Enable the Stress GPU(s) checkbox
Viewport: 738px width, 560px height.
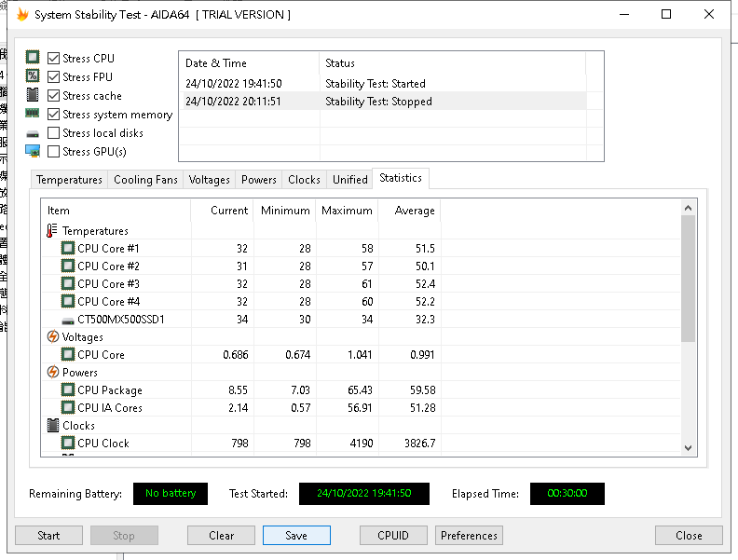coord(54,152)
